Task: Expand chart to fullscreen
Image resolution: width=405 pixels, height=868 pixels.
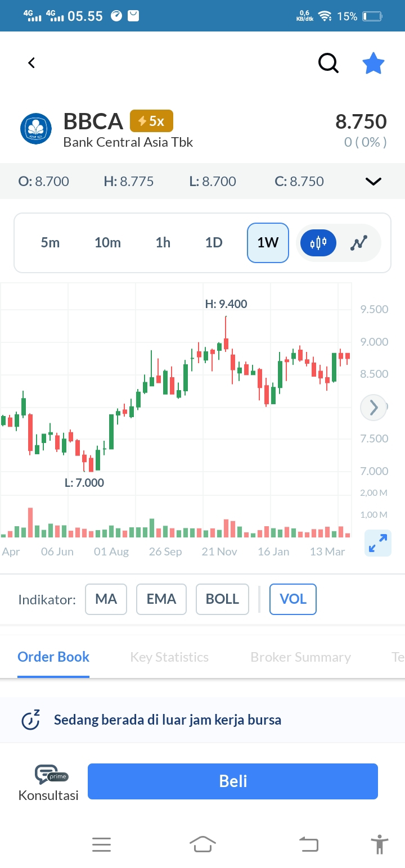Action: coord(377,543)
